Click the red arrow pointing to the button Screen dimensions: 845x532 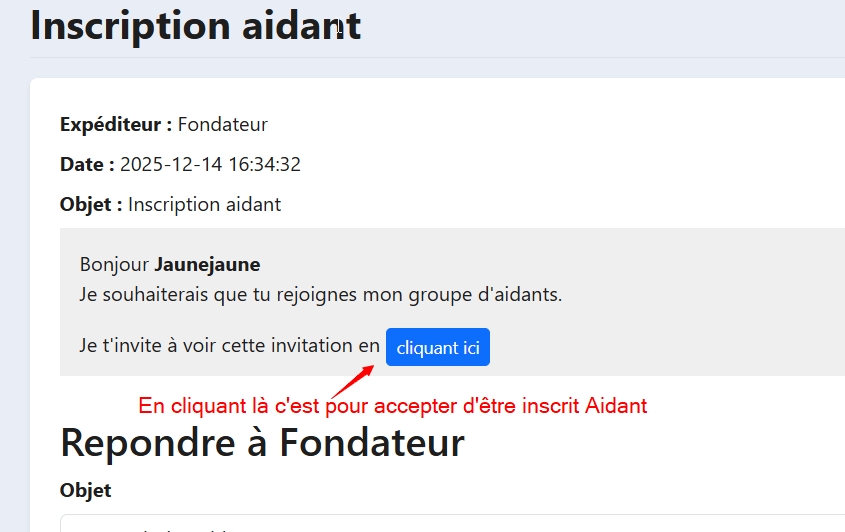click(x=351, y=380)
